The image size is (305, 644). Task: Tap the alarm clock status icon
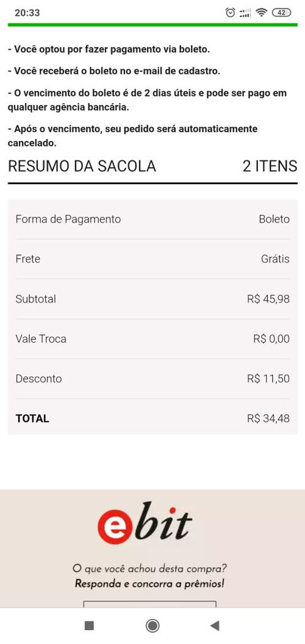tap(231, 13)
